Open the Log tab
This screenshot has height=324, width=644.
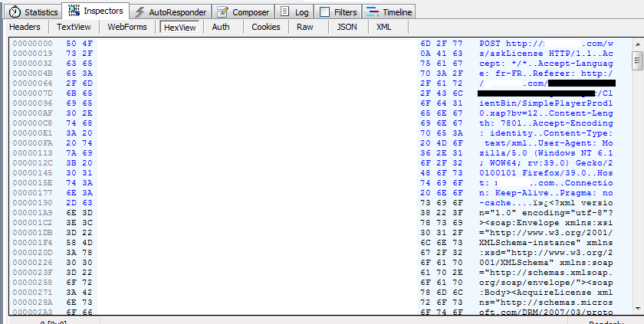pos(294,12)
